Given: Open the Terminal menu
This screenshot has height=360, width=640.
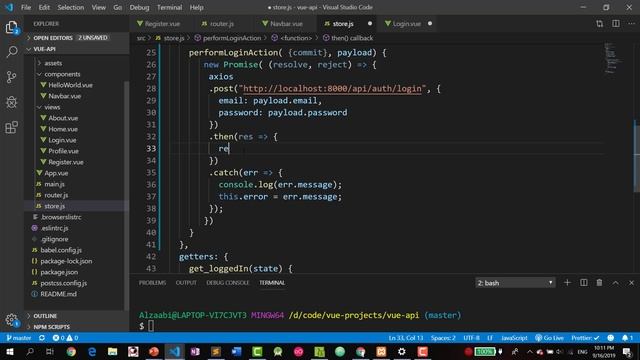Looking at the screenshot, I should click(169, 7).
